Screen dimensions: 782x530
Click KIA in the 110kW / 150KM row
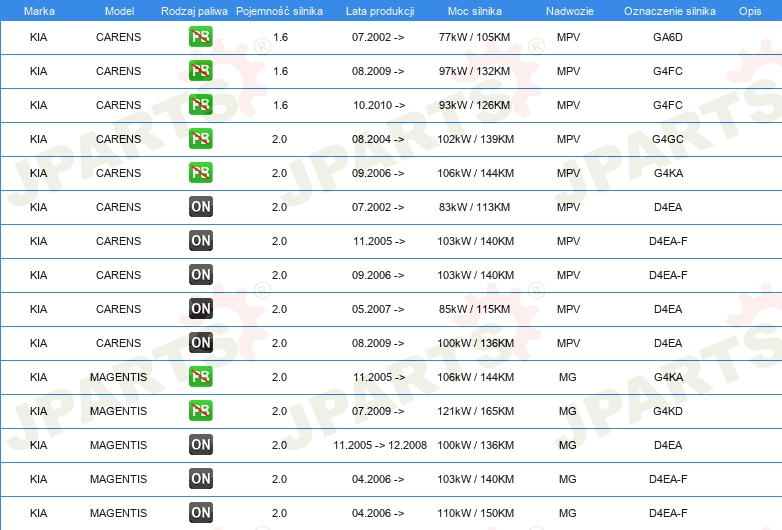(38, 513)
